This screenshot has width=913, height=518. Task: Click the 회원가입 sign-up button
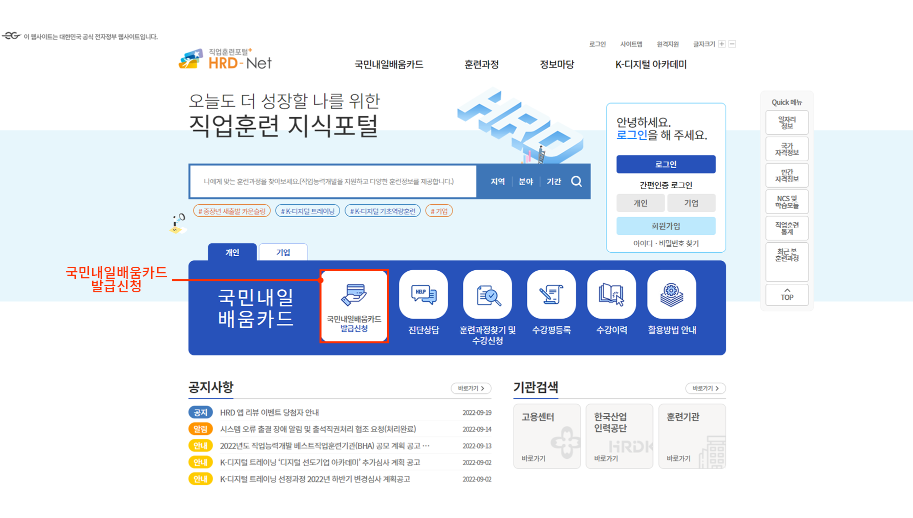[x=666, y=226]
